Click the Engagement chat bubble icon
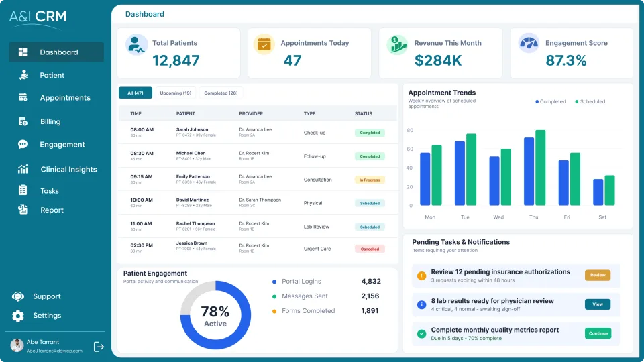Screen dimensions: 644x362 (x=23, y=145)
